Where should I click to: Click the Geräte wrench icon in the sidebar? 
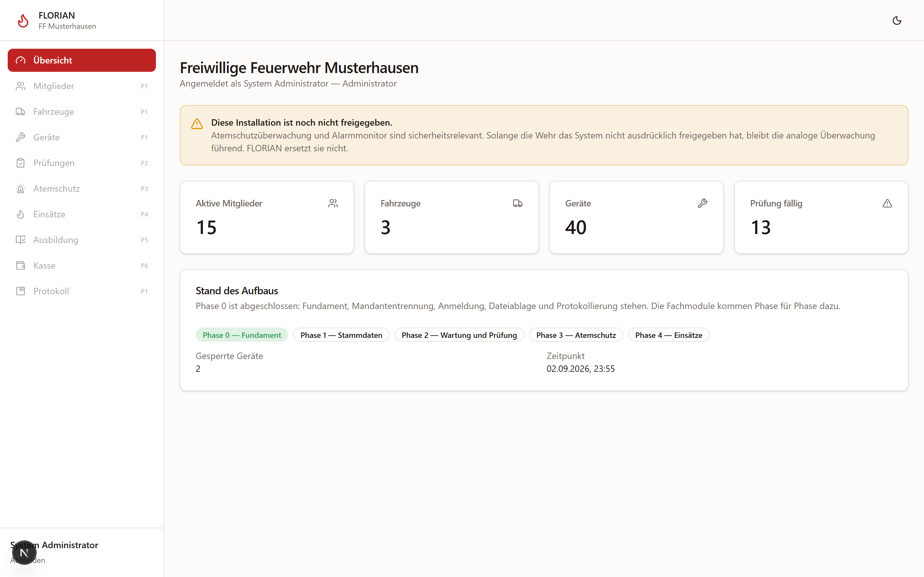pyautogui.click(x=21, y=137)
